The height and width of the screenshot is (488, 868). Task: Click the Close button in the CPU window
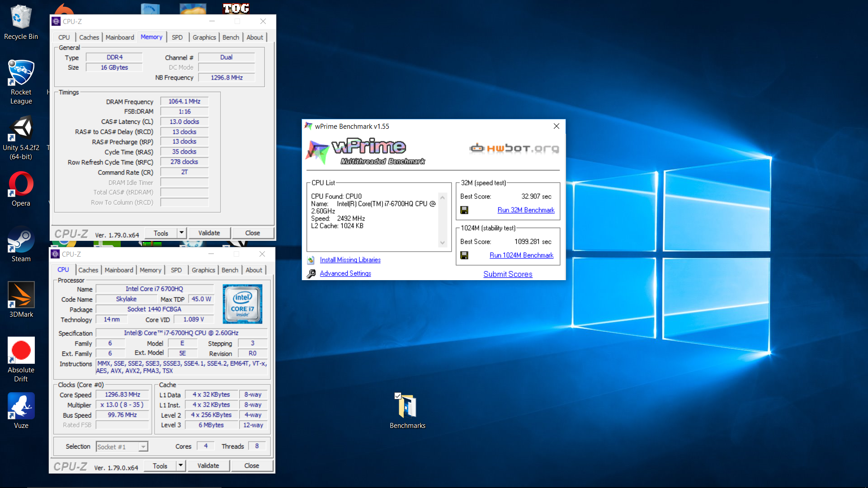click(252, 466)
